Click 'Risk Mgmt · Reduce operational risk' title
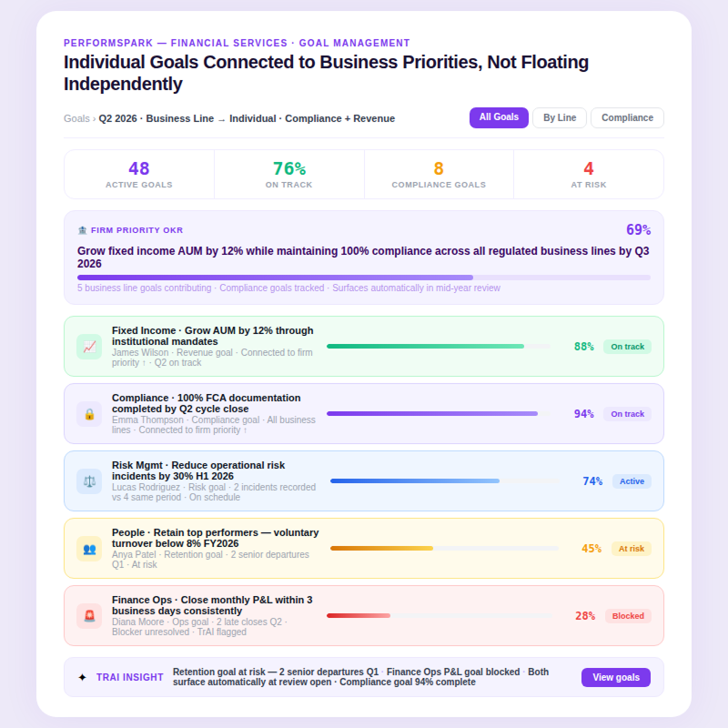 198,470
